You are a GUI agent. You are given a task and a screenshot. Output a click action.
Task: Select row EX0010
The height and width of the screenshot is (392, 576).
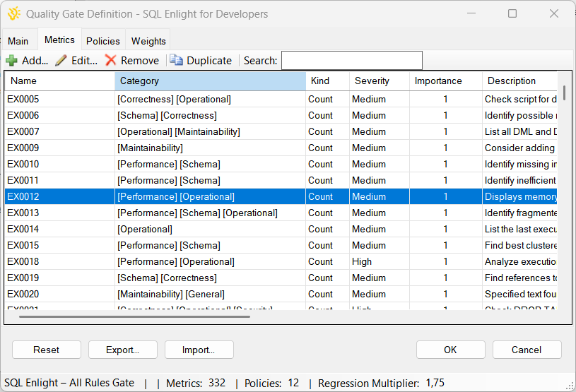click(281, 164)
